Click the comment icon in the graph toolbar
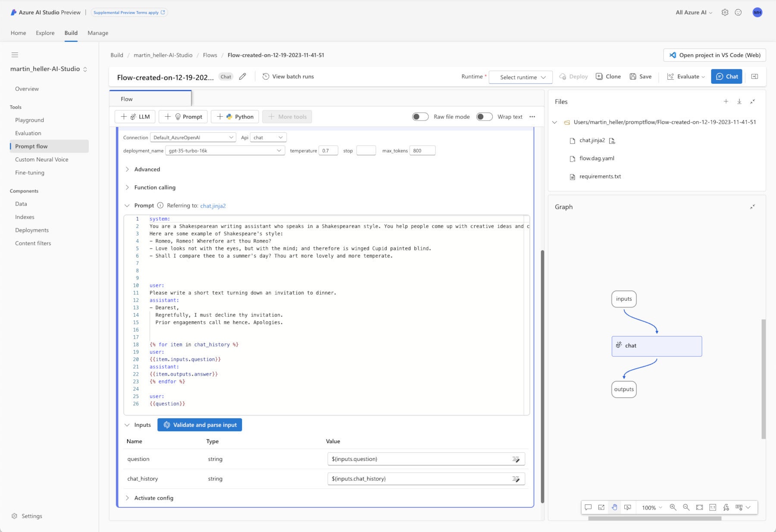This screenshot has height=532, width=776. tap(588, 507)
